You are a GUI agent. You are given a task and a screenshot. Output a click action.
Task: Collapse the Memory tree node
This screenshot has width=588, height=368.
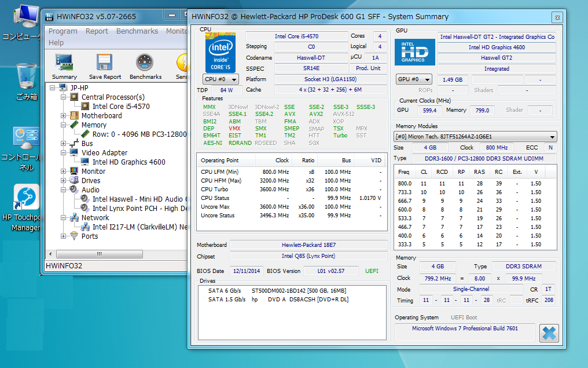click(x=64, y=125)
